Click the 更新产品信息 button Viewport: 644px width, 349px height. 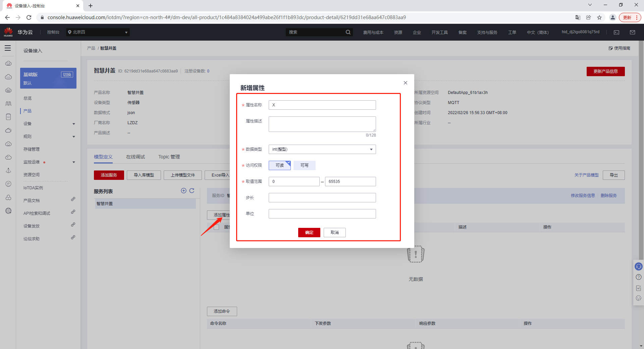point(605,71)
